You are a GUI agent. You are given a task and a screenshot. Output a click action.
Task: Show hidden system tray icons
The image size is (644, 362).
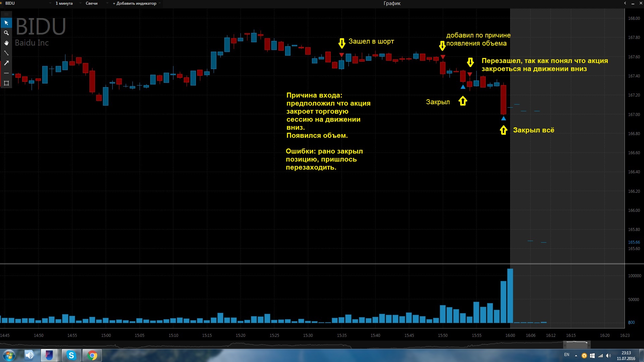click(x=576, y=356)
